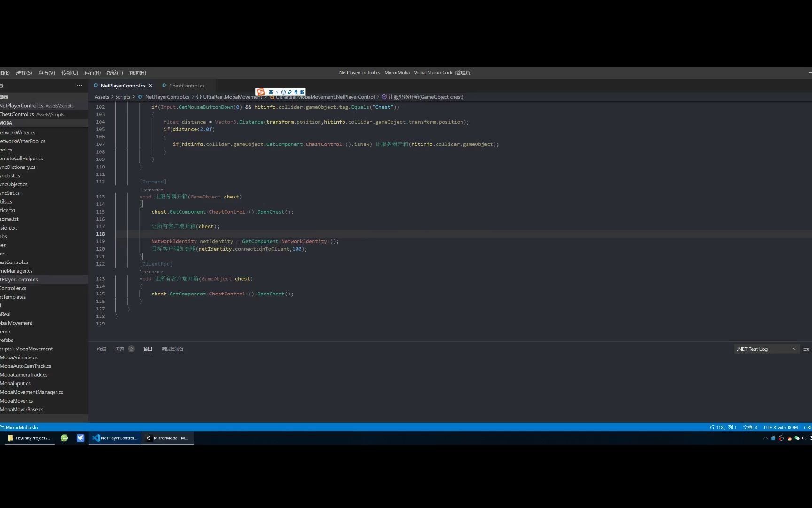Screen dimensions: 812x508
Task: Click the 1 reference CodeLens above 让服务器开箱
Action: point(151,190)
